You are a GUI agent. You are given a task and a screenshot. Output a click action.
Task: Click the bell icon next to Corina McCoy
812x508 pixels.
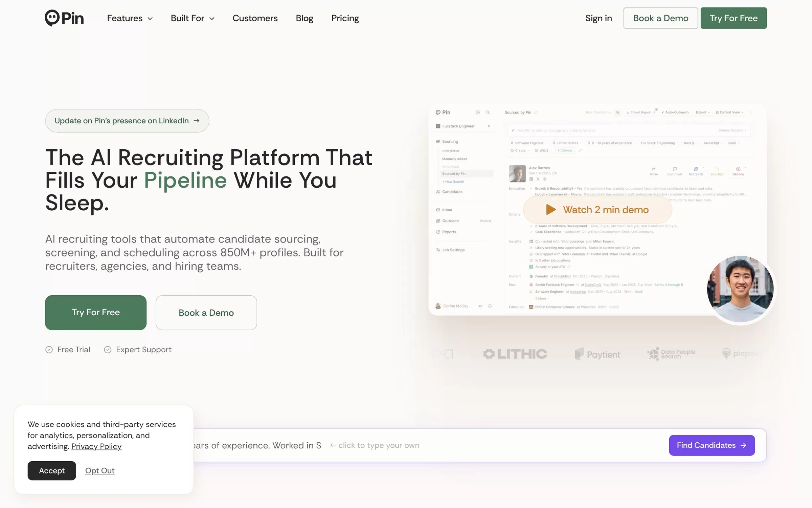[490, 306]
